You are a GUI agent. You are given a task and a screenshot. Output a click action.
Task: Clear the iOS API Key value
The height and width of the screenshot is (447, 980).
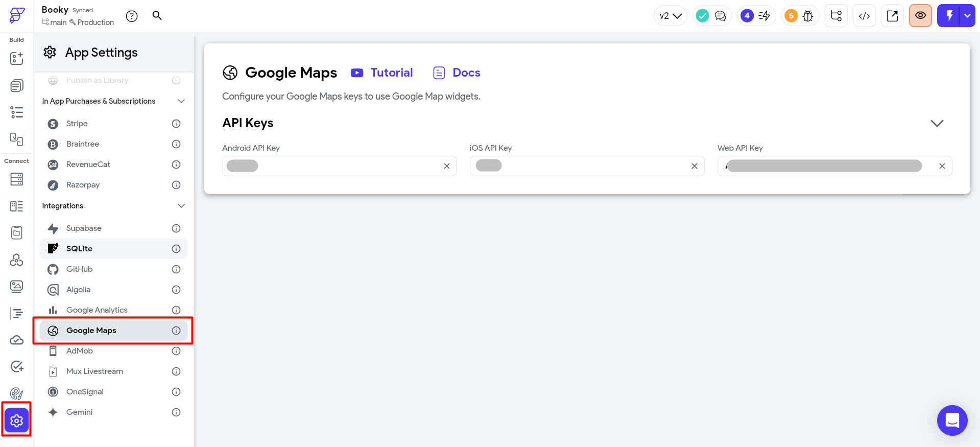(x=695, y=166)
